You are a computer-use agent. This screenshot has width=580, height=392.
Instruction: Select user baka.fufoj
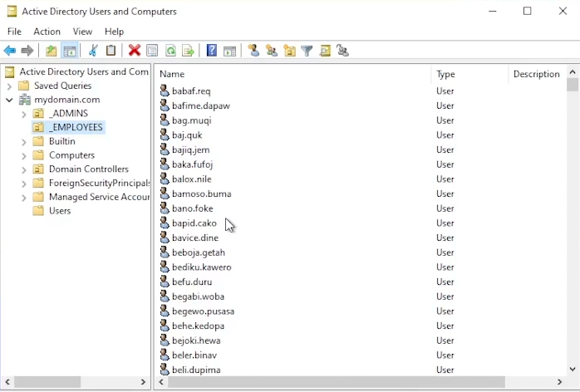[x=192, y=164]
